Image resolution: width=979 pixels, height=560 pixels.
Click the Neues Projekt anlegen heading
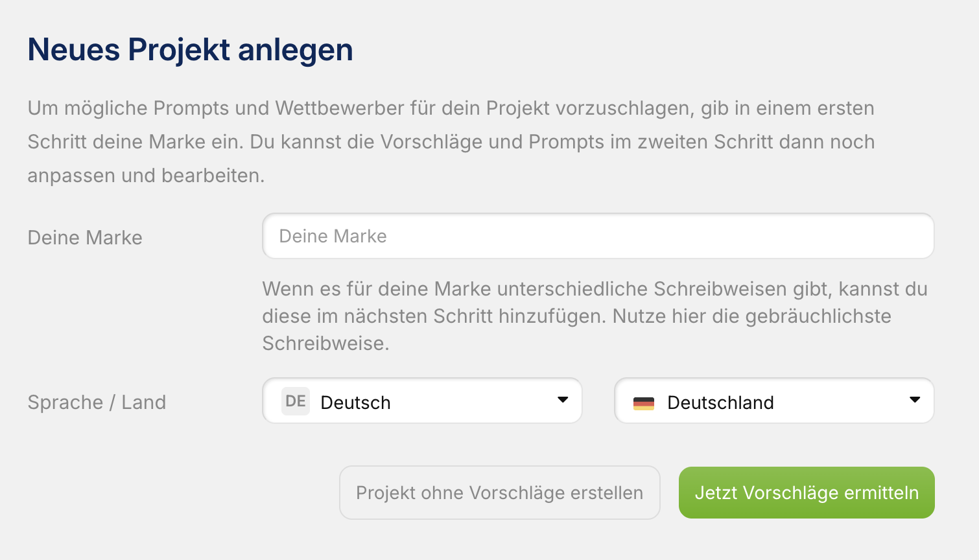click(190, 50)
